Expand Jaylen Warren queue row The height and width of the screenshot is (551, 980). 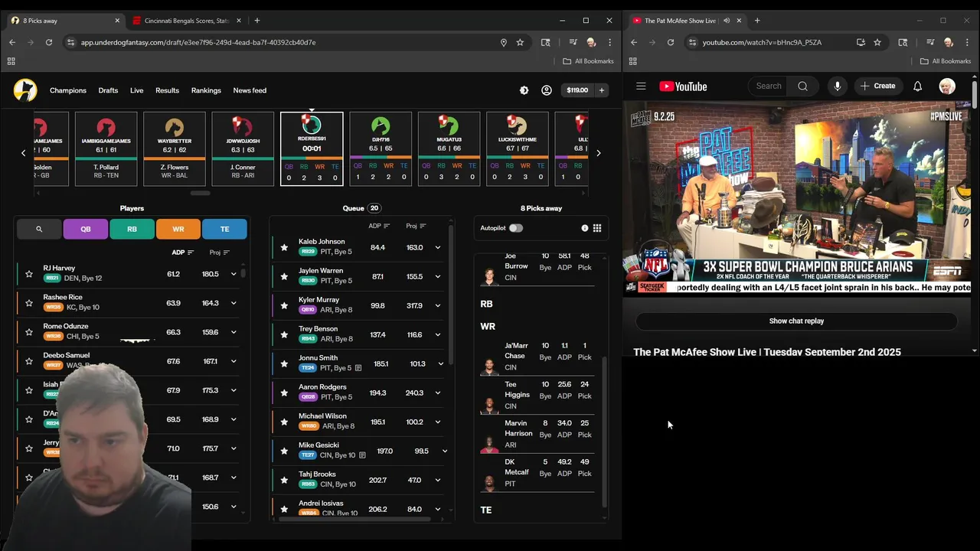[x=438, y=276]
